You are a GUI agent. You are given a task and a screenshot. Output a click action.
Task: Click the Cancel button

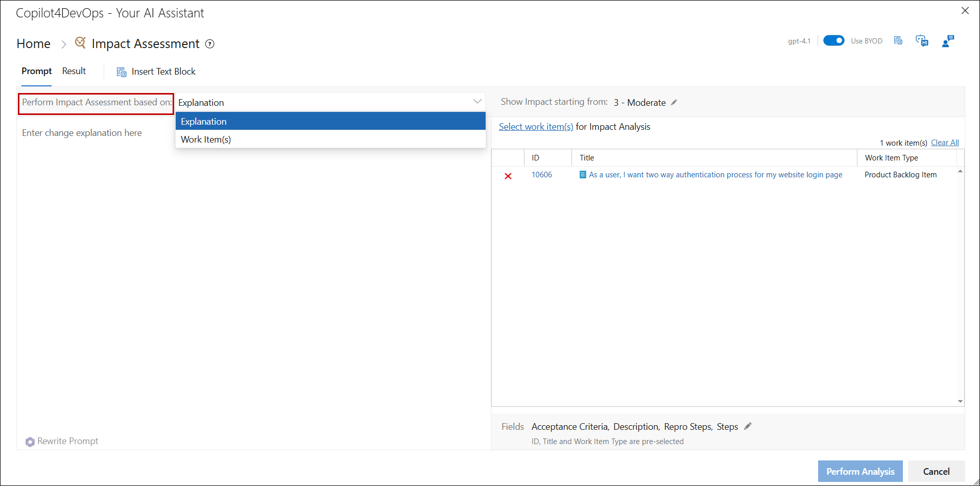click(x=936, y=471)
